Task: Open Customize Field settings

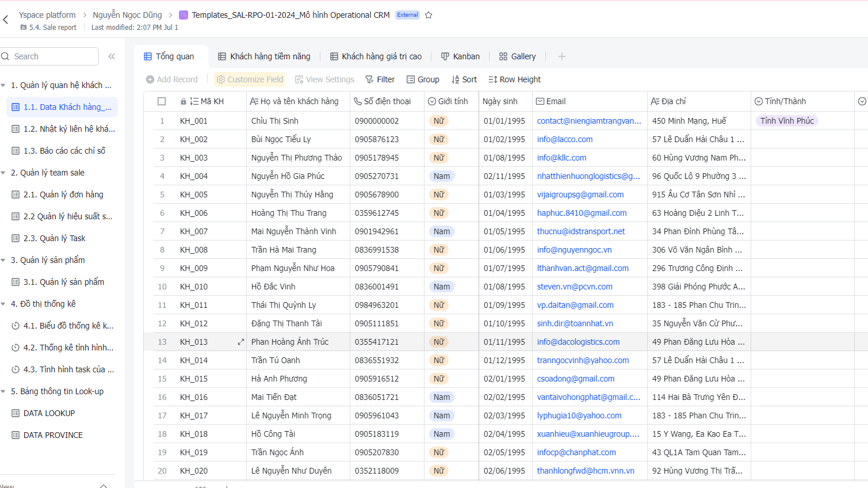Action: click(250, 79)
